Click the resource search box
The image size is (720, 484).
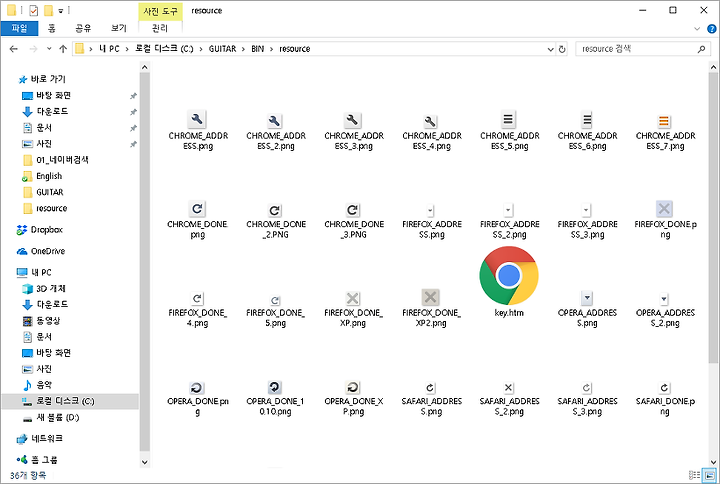tap(641, 49)
